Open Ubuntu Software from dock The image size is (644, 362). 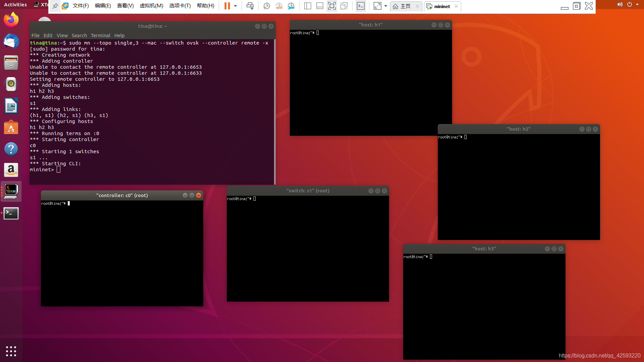(x=11, y=127)
